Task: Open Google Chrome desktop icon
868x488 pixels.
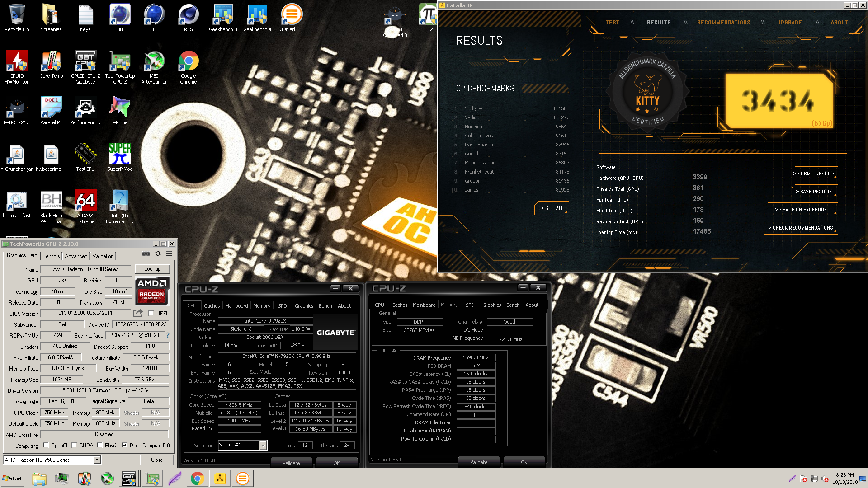Action: point(189,67)
